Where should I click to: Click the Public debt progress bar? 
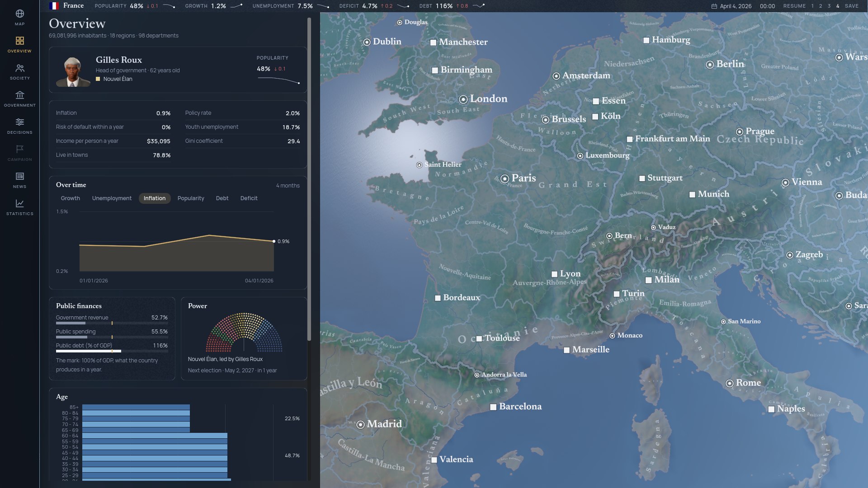tap(112, 351)
